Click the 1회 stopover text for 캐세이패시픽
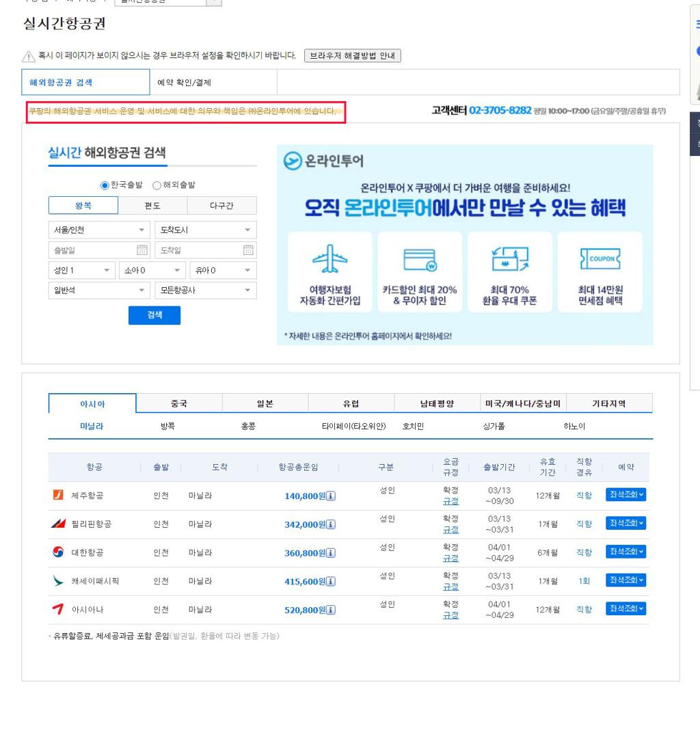Screen dimensions: 700x739 [x=584, y=581]
